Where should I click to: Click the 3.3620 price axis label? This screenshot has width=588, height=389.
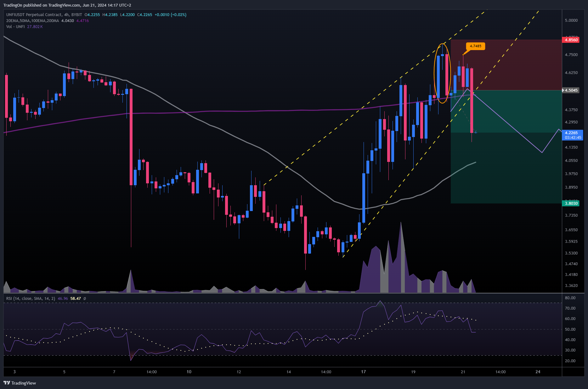[571, 286]
